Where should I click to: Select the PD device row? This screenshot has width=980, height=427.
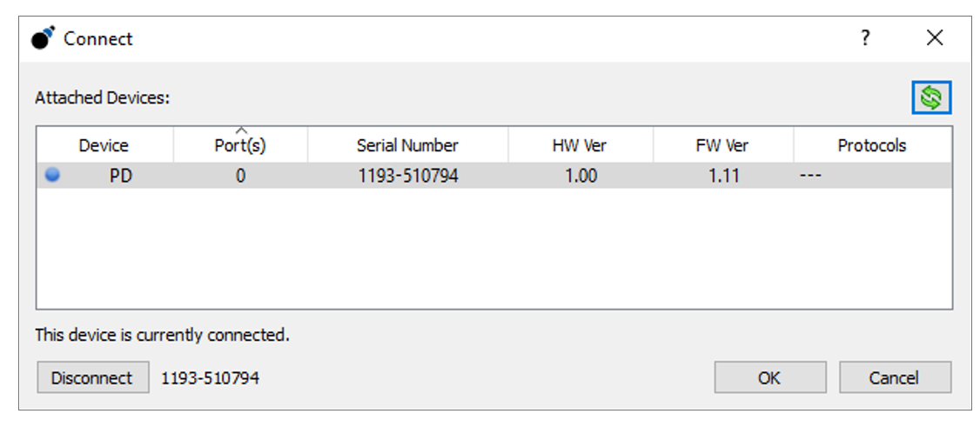494,176
